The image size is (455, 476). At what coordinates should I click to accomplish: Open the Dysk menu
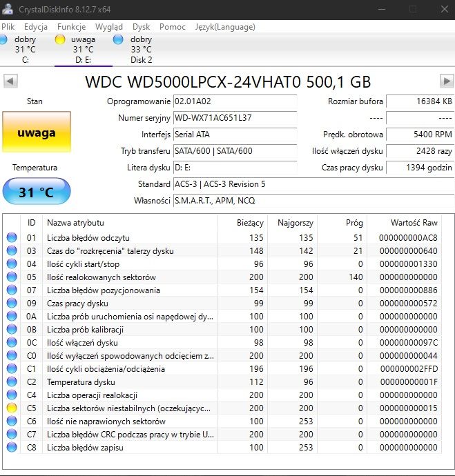coord(142,27)
